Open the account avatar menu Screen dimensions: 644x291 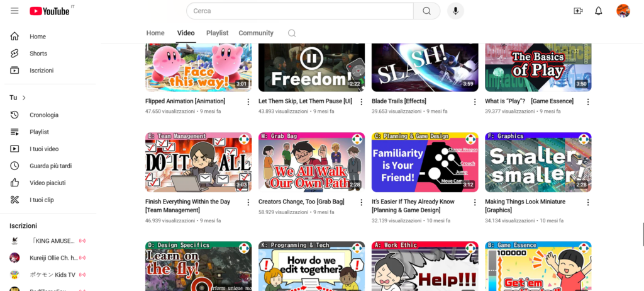point(623,11)
